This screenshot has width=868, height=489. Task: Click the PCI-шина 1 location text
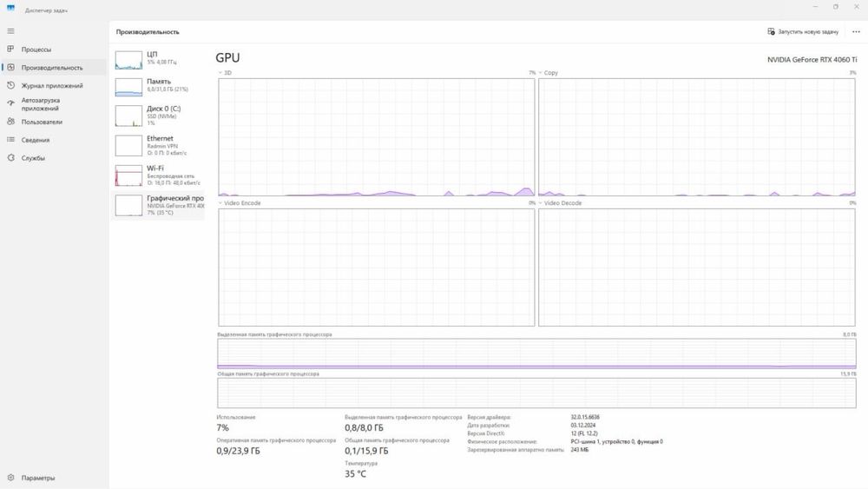pyautogui.click(x=616, y=442)
